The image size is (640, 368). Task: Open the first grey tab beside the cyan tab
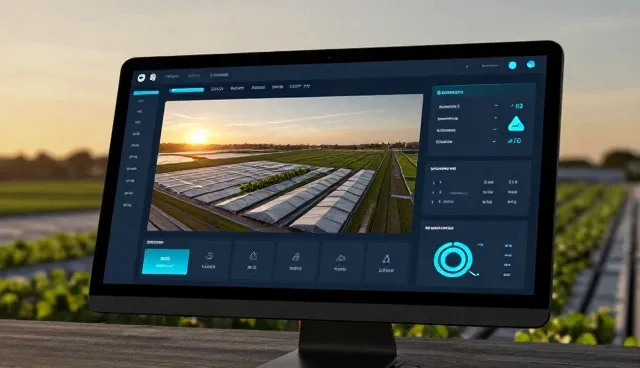tap(216, 89)
